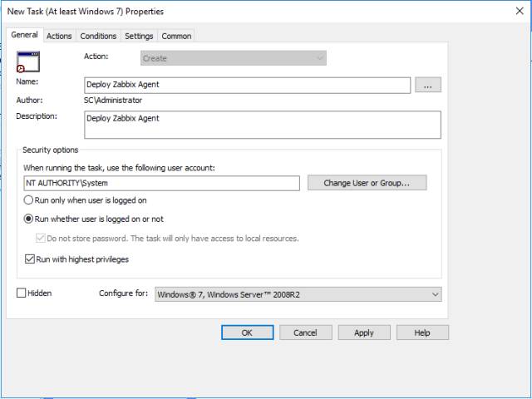Select the General tab
The height and width of the screenshot is (399, 532).
[24, 35]
